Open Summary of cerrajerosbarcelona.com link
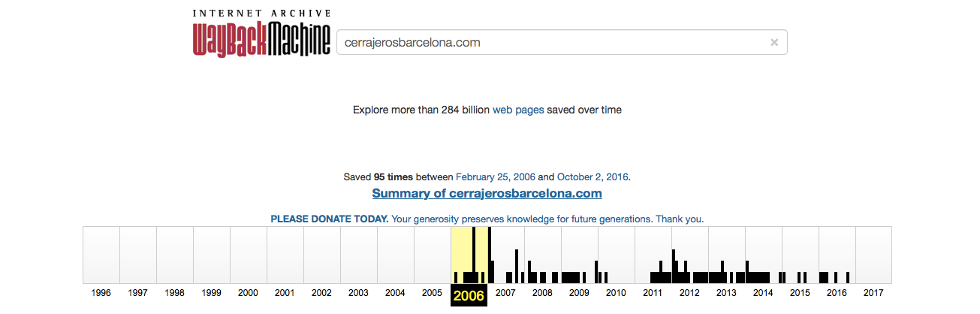980x314 pixels. tap(487, 194)
